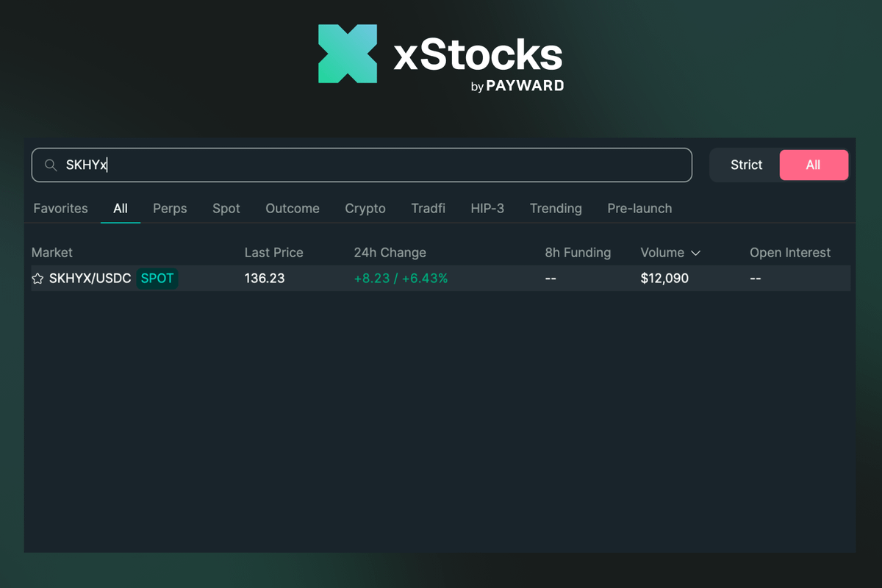Sort by 8h Funding column
Viewport: 882px width, 588px height.
click(x=578, y=253)
